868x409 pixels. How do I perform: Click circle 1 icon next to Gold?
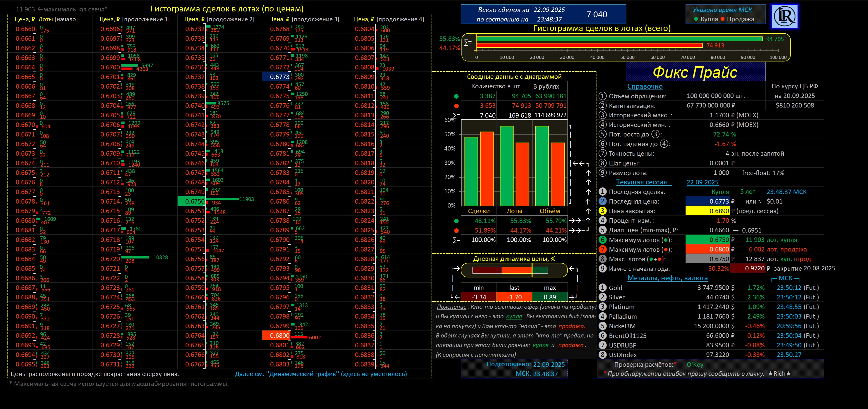pyautogui.click(x=603, y=288)
